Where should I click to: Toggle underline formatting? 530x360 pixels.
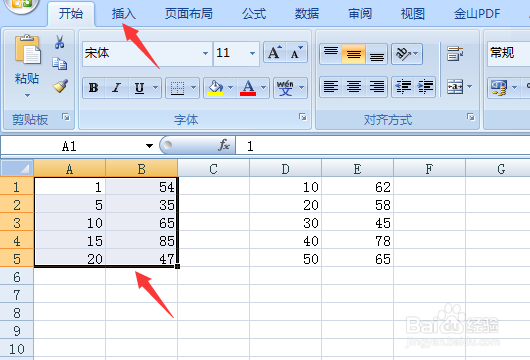[x=139, y=88]
